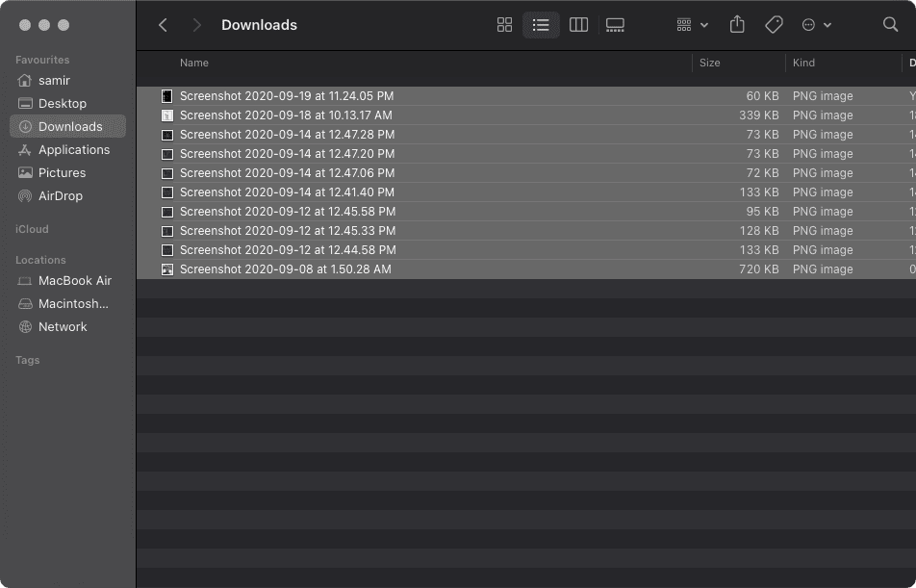Click the 2020-09-18 screenshot file thumbnail
This screenshot has height=588, width=916.
click(x=167, y=115)
